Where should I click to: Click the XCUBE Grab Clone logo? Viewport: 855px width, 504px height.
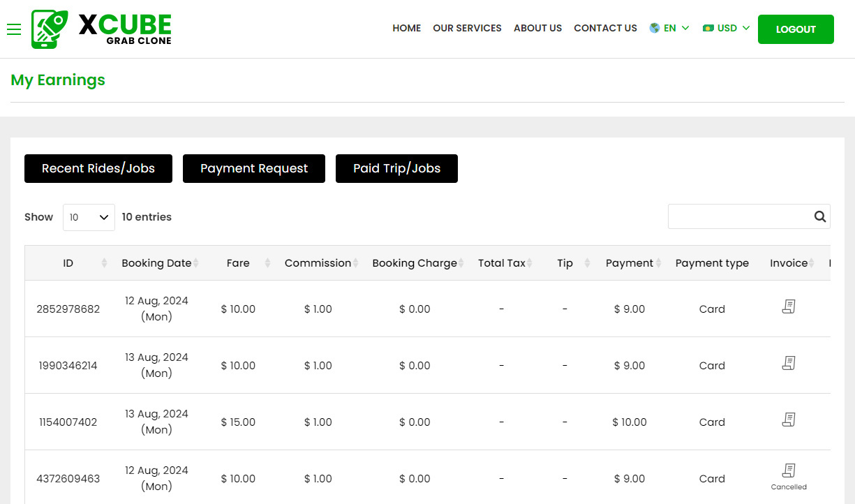pos(102,29)
